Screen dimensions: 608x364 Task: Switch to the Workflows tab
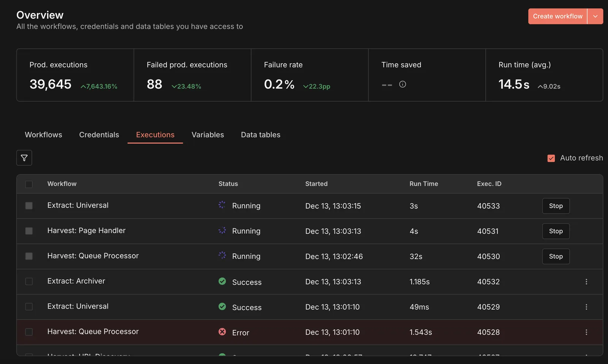[x=43, y=135]
